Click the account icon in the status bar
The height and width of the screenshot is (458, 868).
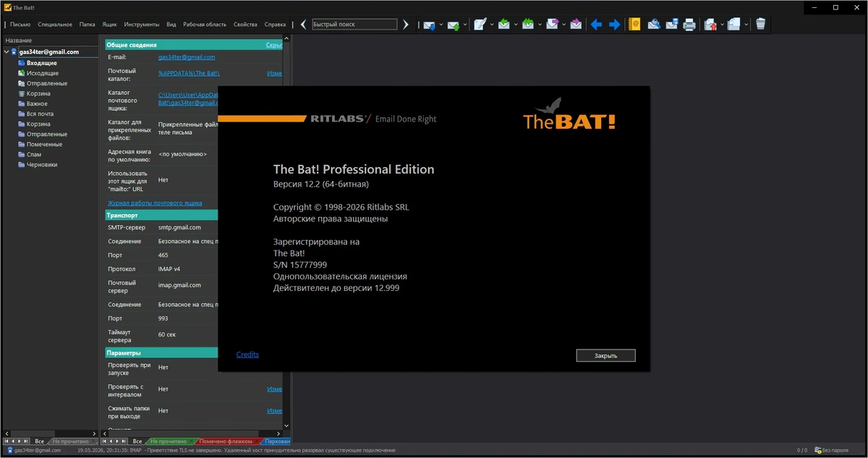(9, 450)
